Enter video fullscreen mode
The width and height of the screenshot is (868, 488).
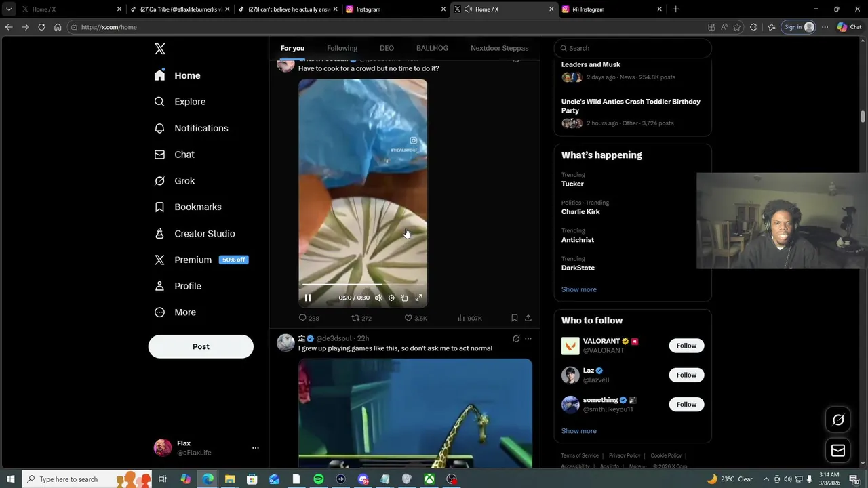(x=418, y=298)
